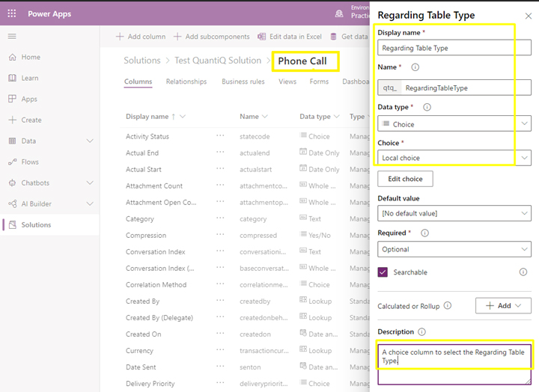This screenshot has height=392, width=539.
Task: Click the Description info icon
Action: tap(421, 332)
